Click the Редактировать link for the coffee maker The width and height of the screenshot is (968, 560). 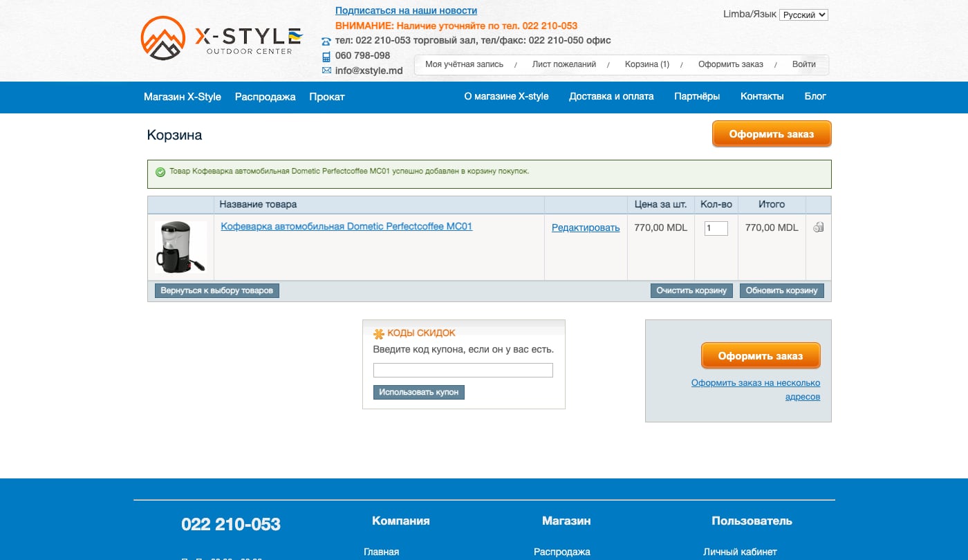(x=586, y=227)
